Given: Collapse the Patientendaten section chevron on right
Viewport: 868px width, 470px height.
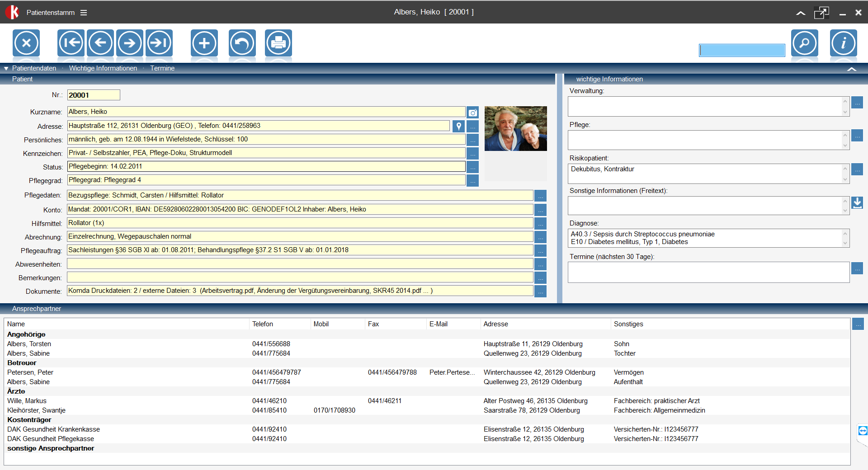Looking at the screenshot, I should [x=852, y=69].
